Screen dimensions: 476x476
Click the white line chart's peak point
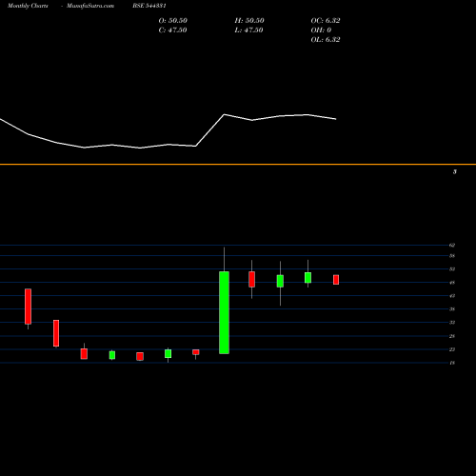[x=225, y=114]
